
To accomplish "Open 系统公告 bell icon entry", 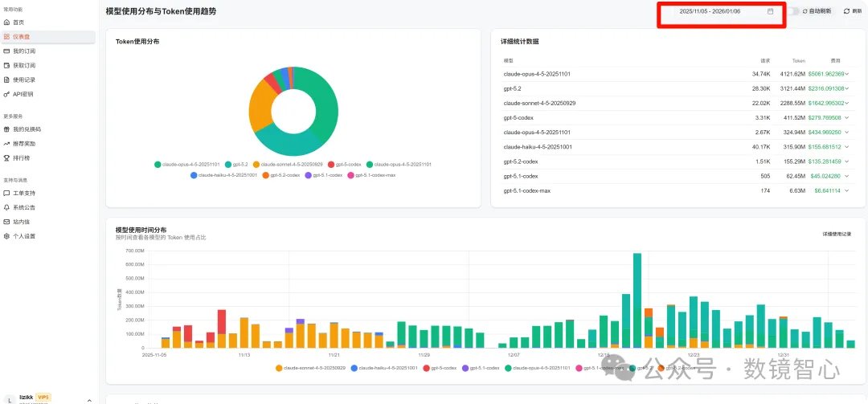I will [x=6, y=207].
